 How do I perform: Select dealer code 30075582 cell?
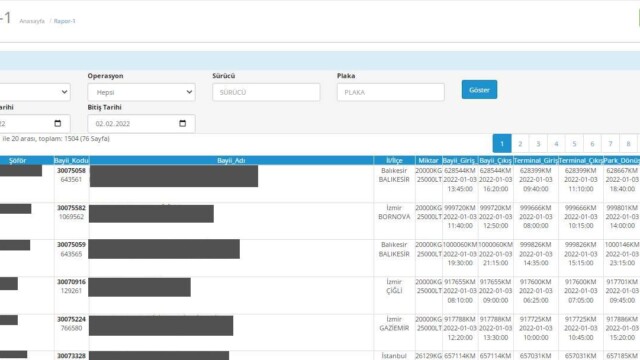(x=71, y=221)
